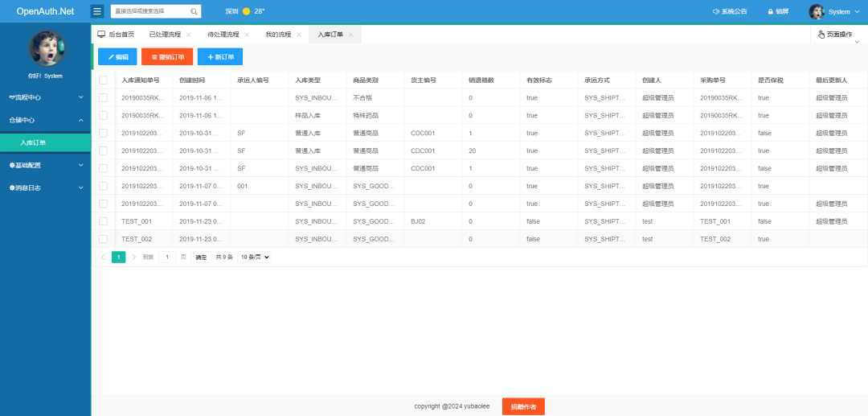Click the 锁屏 lock icon
The height and width of the screenshot is (416, 868).
[770, 12]
